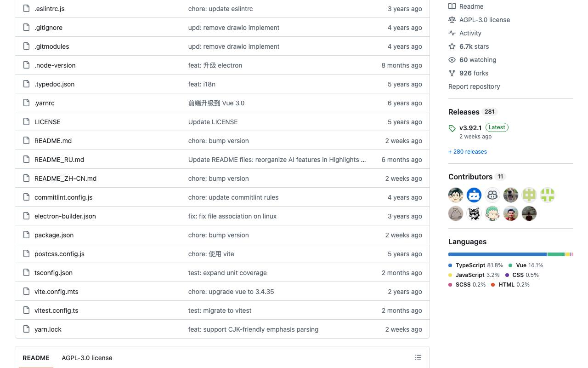This screenshot has height=368, width=588.
Task: Open the blue robot contributor avatar
Action: click(474, 195)
